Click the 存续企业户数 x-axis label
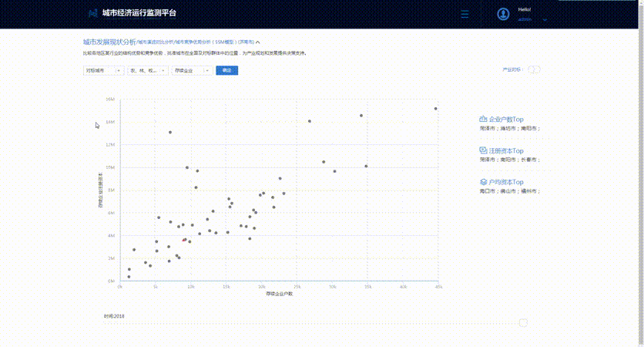Screen dimensions: 644x347 (280, 294)
